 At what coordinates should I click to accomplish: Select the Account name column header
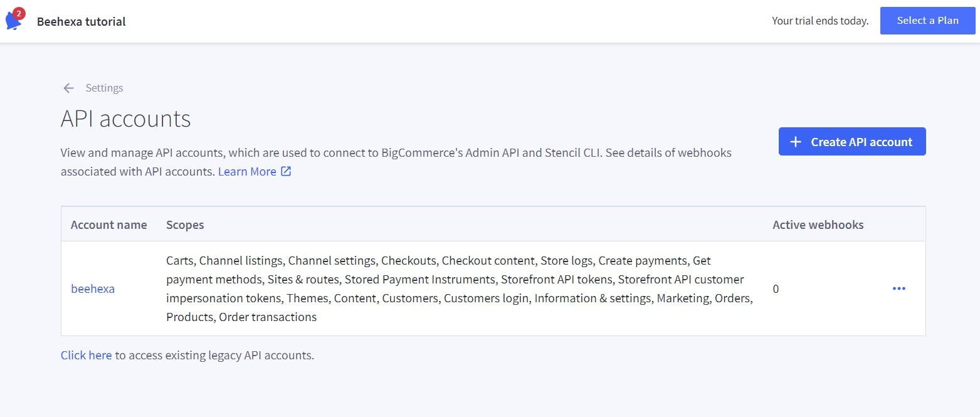coord(108,224)
